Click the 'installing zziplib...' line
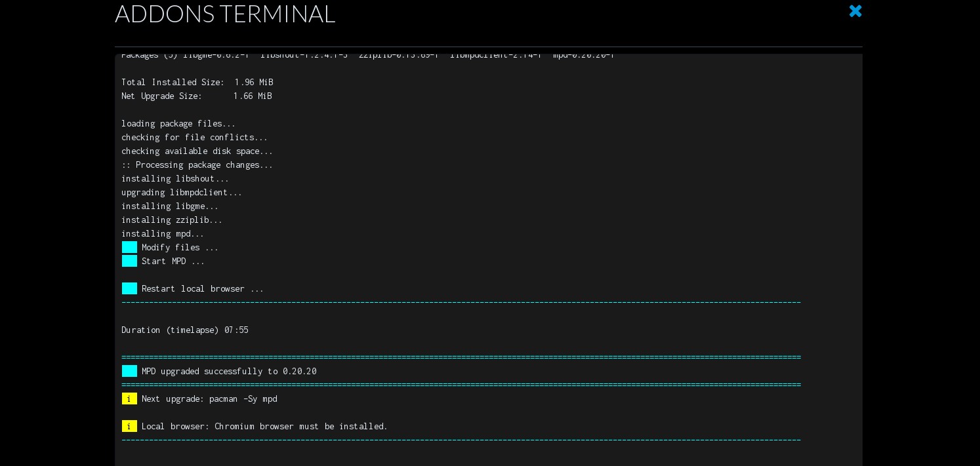 [x=172, y=220]
